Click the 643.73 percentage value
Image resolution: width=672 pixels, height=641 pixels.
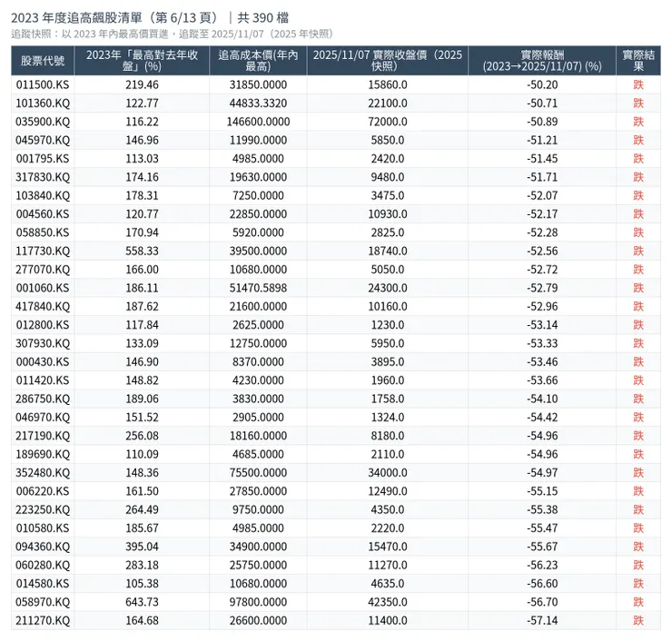[x=142, y=602]
